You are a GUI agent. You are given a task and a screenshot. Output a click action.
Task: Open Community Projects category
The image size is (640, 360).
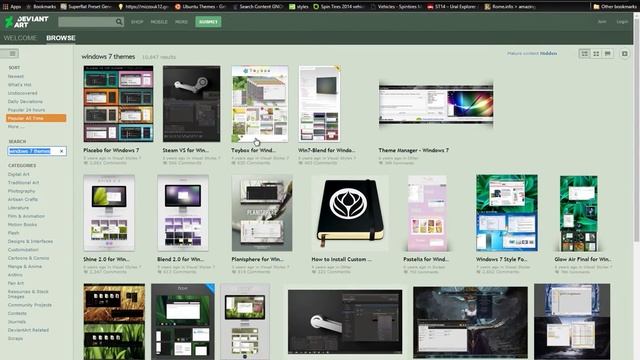point(29,305)
